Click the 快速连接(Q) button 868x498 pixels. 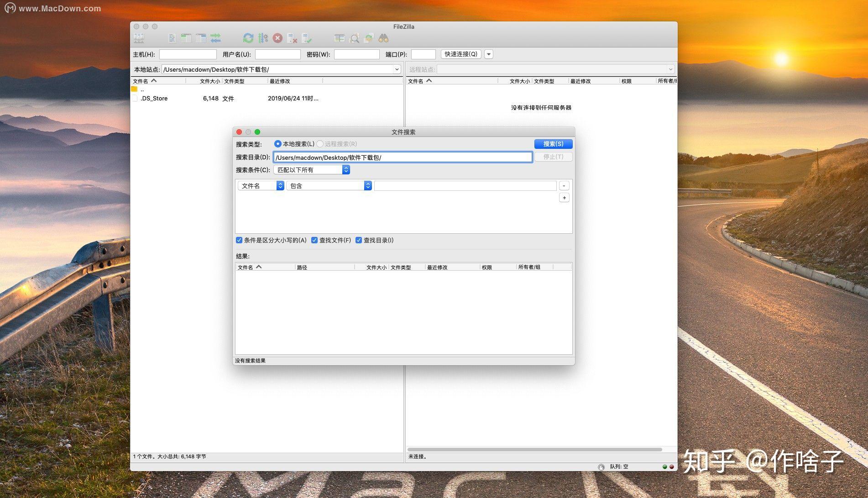point(461,54)
